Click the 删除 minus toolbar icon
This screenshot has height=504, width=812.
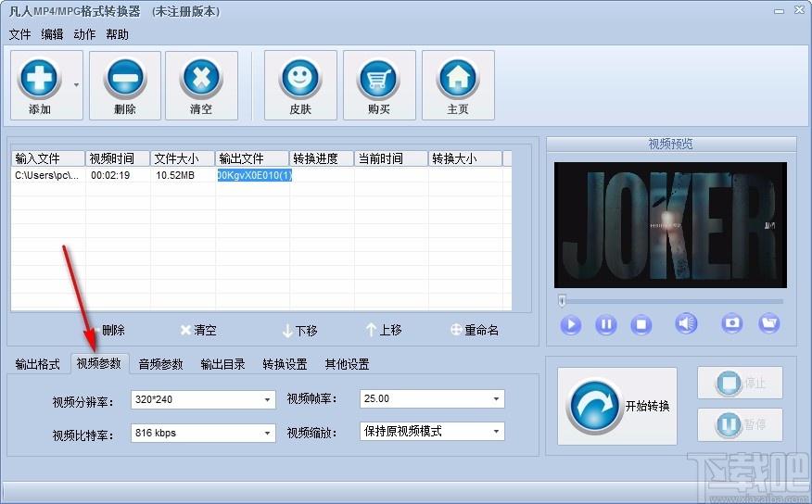coord(125,78)
